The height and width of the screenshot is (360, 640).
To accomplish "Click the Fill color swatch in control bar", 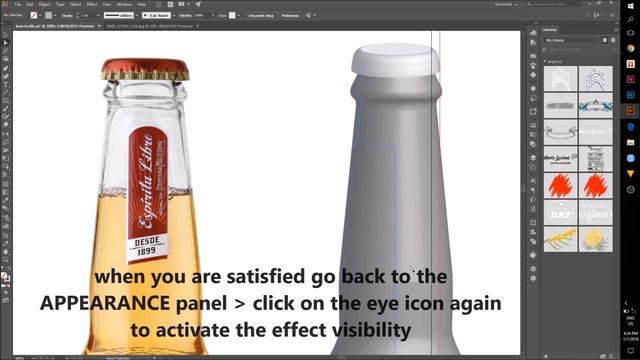I will pyautogui.click(x=34, y=16).
